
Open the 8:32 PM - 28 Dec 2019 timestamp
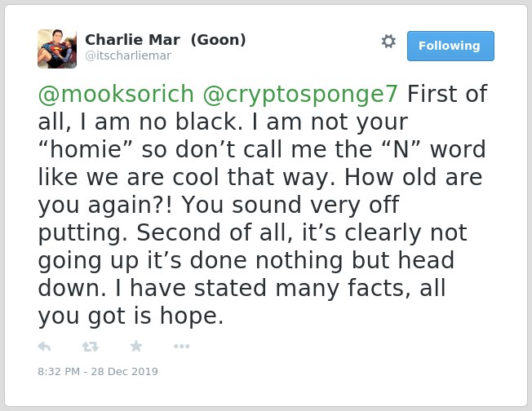click(98, 372)
